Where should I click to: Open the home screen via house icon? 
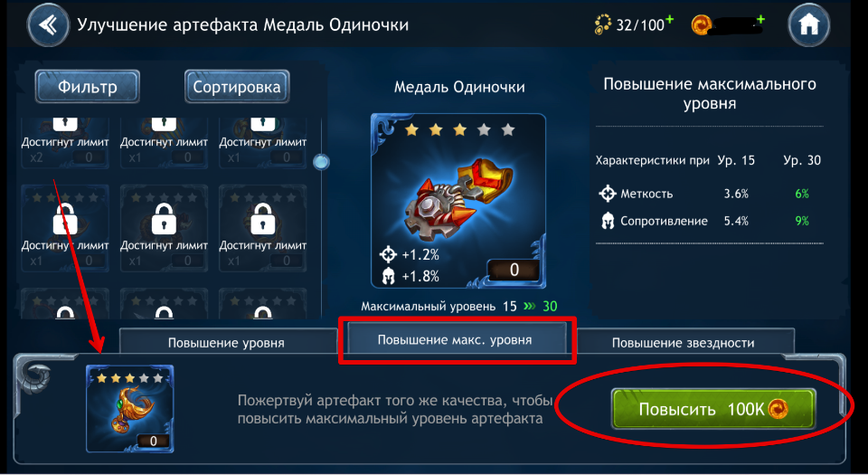click(808, 25)
